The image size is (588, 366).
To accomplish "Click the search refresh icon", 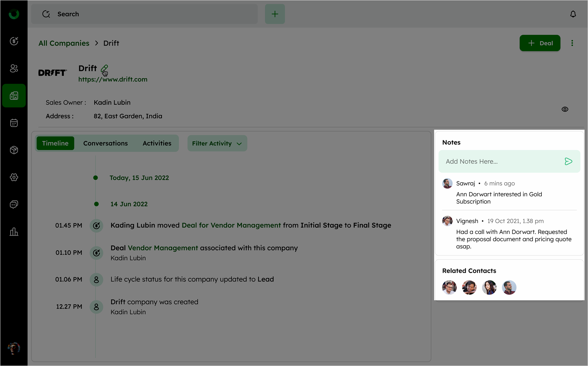I will pos(46,14).
